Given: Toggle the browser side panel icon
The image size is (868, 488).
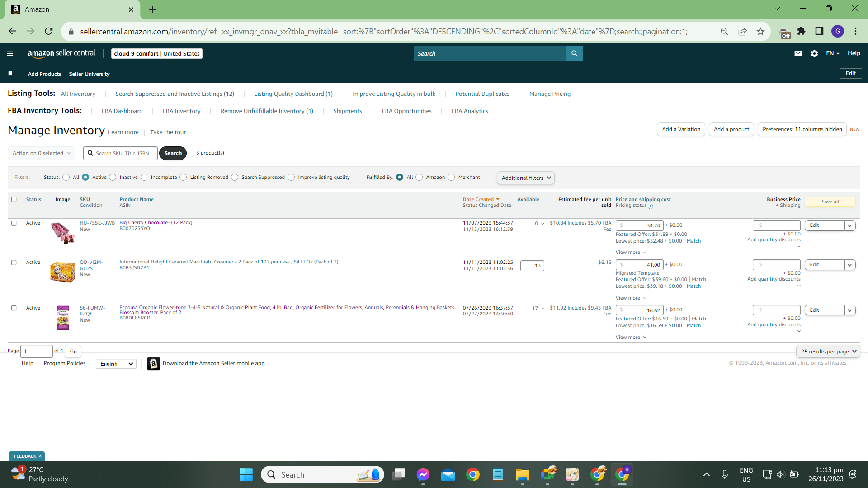Looking at the screenshot, I should click(x=819, y=31).
